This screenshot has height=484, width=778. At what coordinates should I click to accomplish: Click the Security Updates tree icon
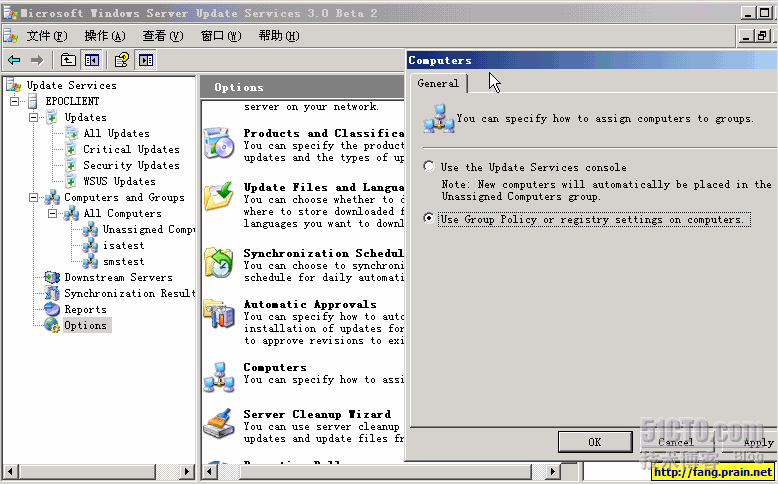(71, 165)
